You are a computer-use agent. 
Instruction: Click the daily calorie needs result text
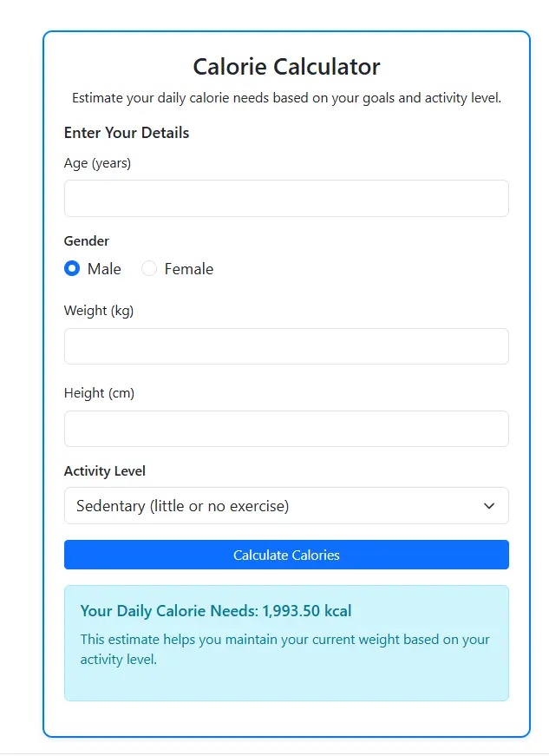[215, 610]
